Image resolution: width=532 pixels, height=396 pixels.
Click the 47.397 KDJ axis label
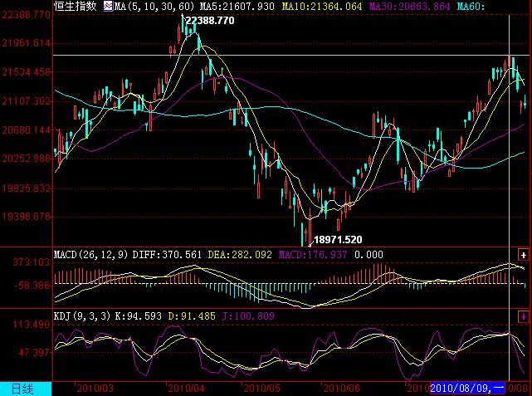click(34, 353)
